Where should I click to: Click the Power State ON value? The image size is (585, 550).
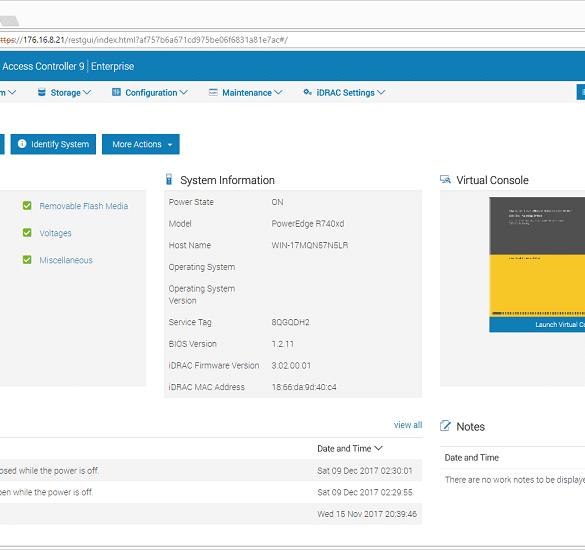(x=277, y=202)
